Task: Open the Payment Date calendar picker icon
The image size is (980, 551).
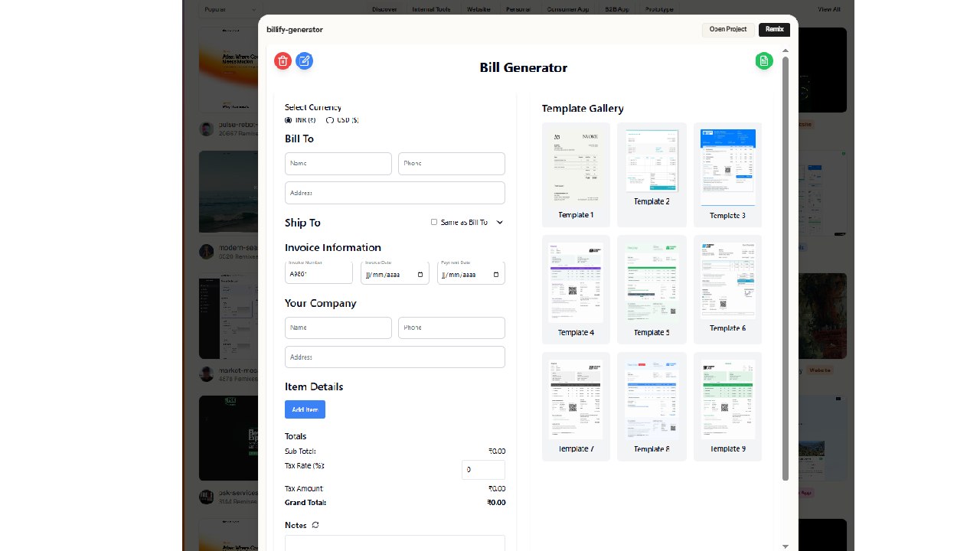Action: [x=496, y=274]
